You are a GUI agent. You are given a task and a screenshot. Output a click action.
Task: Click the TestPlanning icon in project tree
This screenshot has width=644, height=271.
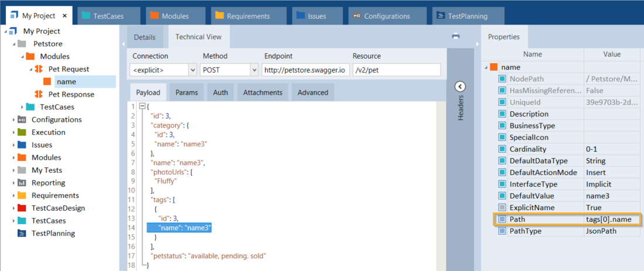point(22,234)
